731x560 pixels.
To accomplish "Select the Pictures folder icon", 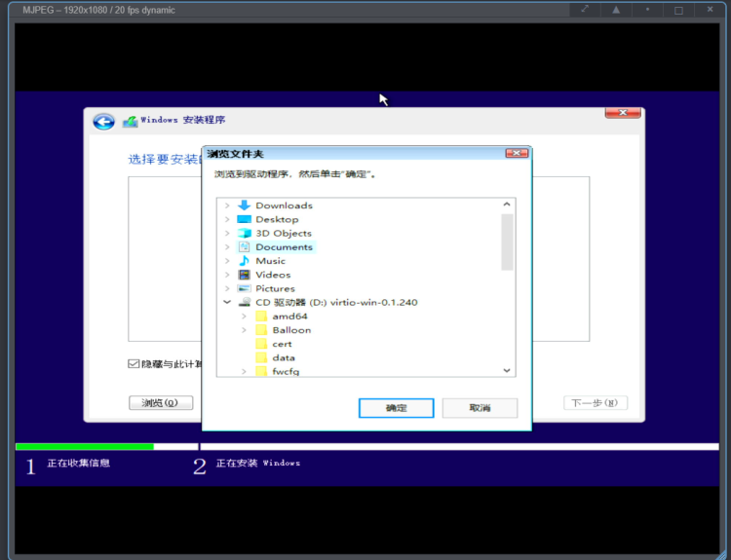I will [244, 288].
